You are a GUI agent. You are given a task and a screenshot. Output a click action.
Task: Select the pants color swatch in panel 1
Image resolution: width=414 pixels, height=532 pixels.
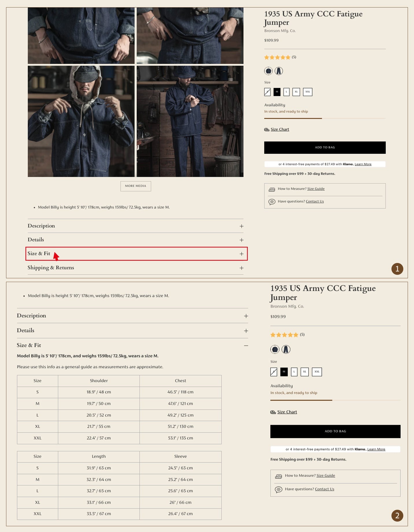(279, 71)
